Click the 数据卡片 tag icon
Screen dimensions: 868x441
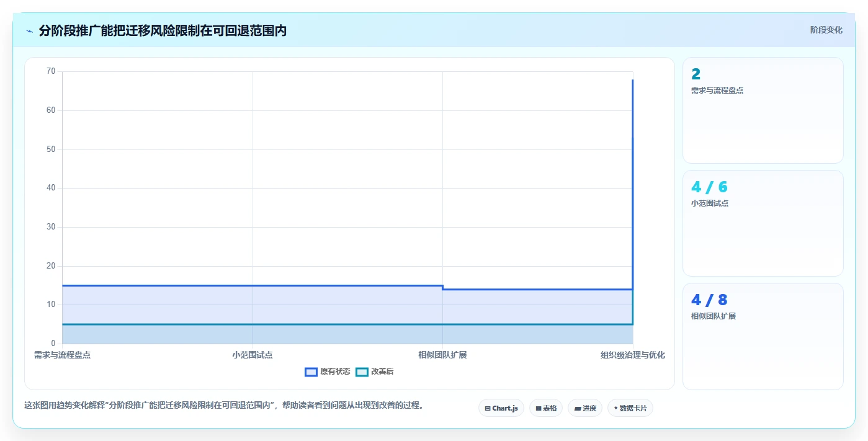coord(615,408)
